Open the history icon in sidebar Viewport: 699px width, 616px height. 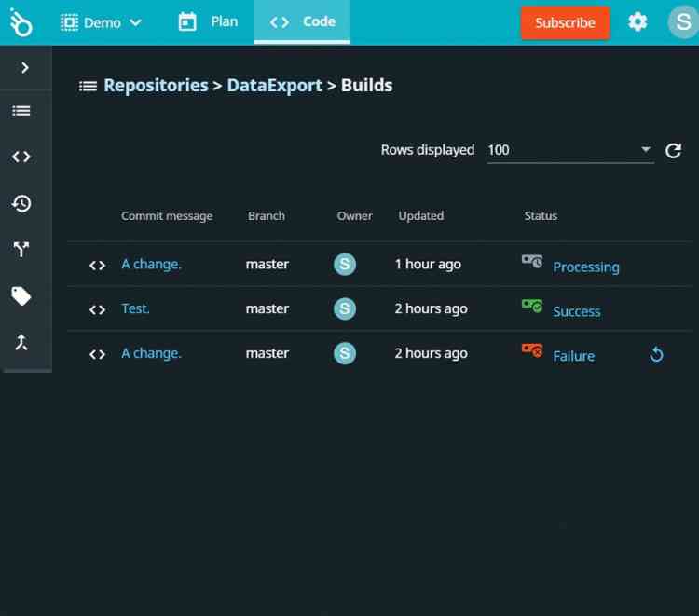21,203
